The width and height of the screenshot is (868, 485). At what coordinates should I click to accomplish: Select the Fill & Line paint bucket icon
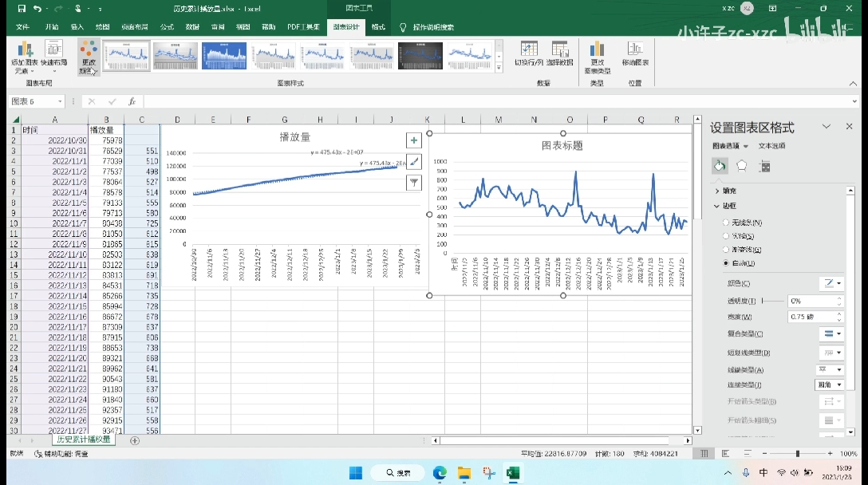click(719, 166)
